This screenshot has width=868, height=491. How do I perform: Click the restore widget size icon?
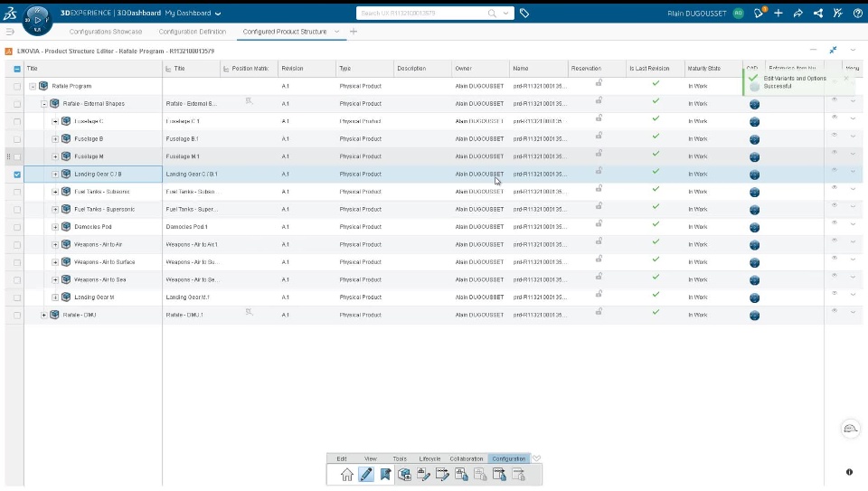point(833,51)
